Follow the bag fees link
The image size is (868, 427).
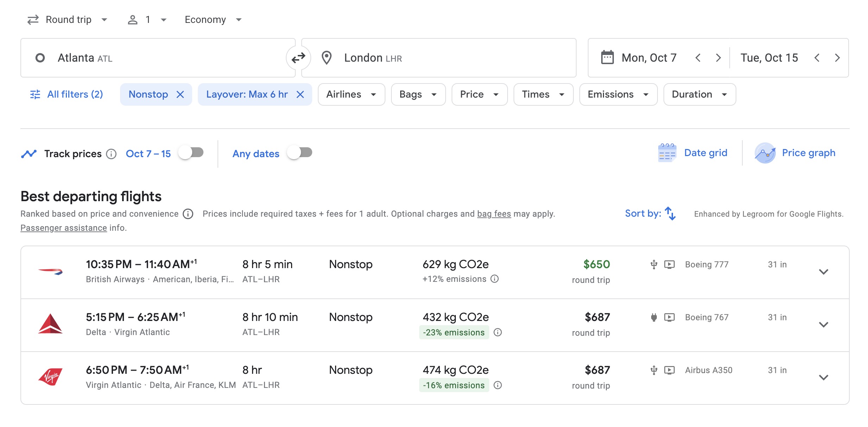click(493, 214)
